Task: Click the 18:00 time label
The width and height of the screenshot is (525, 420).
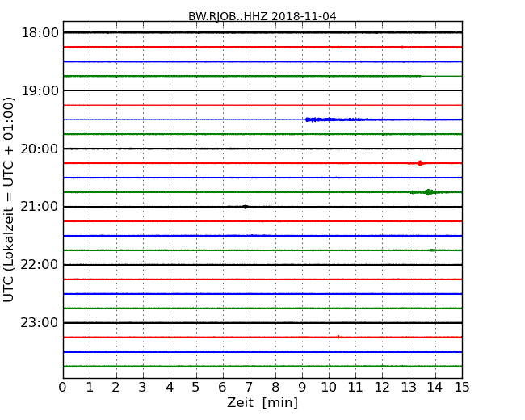Action: [40, 33]
